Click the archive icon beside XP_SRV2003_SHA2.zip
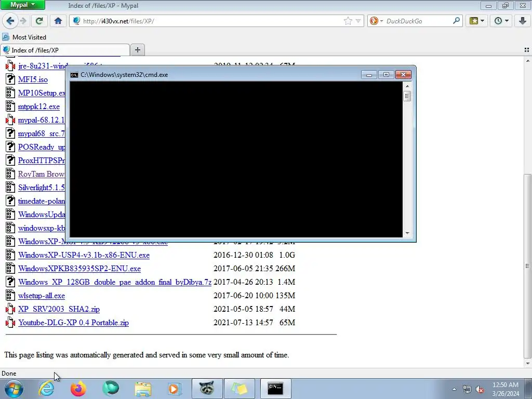 point(10,309)
